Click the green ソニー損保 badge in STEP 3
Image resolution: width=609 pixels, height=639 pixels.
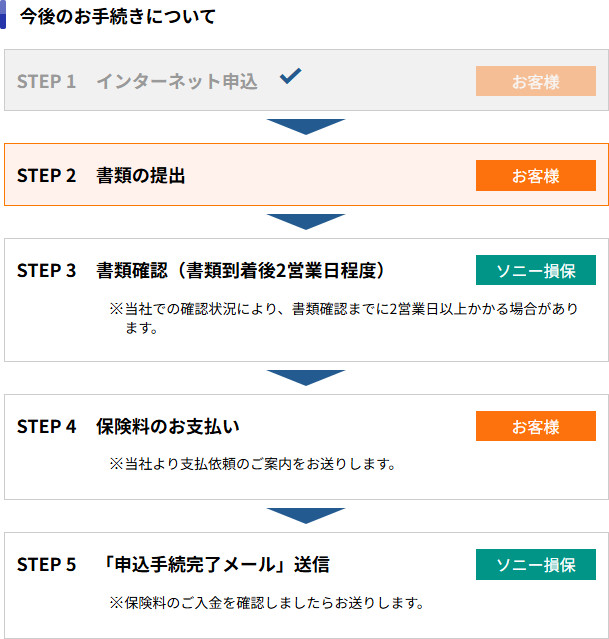point(535,271)
